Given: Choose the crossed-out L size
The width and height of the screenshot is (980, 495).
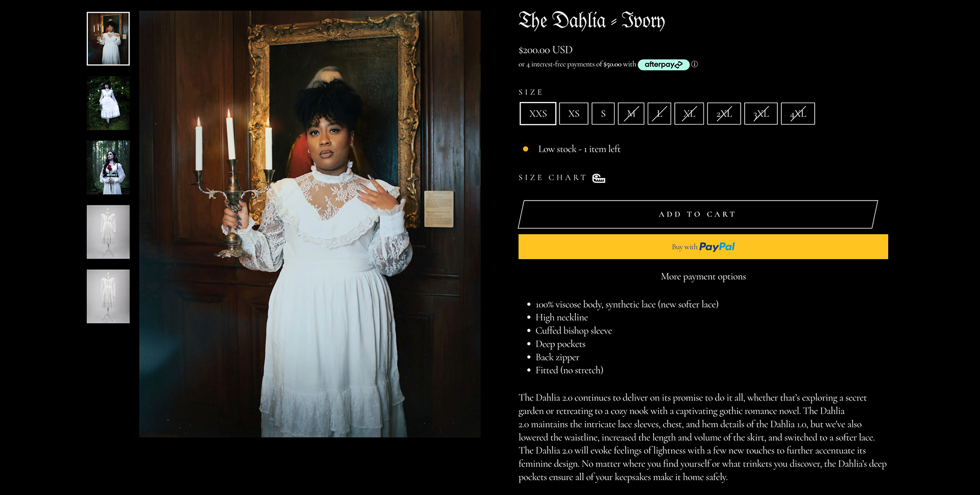Looking at the screenshot, I should pos(659,114).
